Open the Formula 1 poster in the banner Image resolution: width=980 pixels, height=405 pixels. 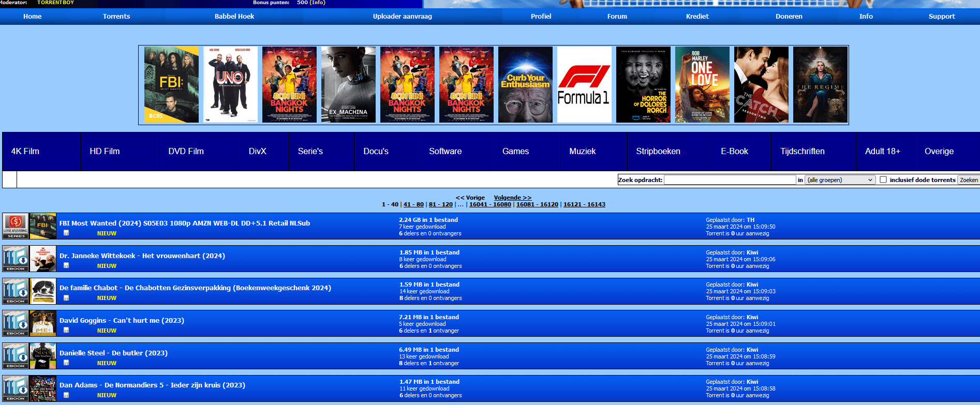(x=584, y=85)
